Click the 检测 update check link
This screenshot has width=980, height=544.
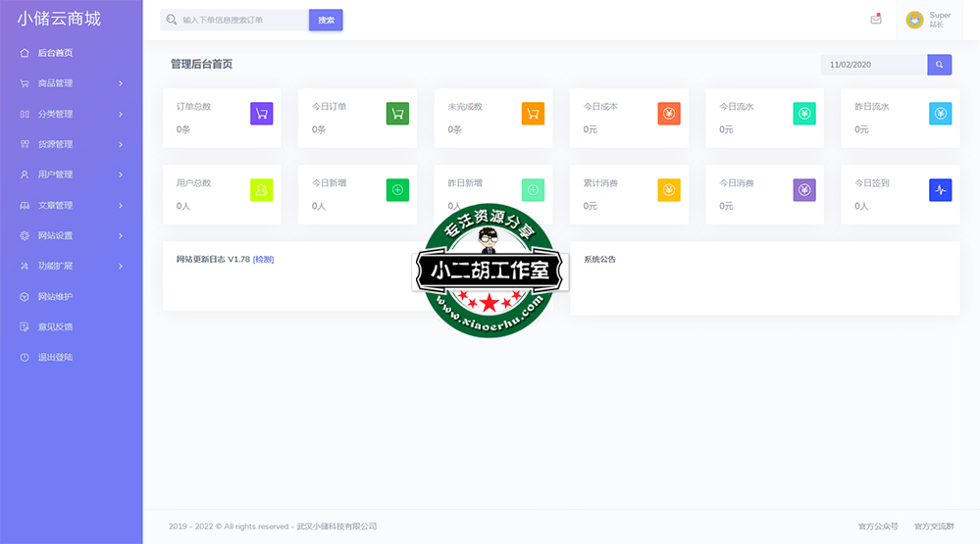(x=263, y=260)
